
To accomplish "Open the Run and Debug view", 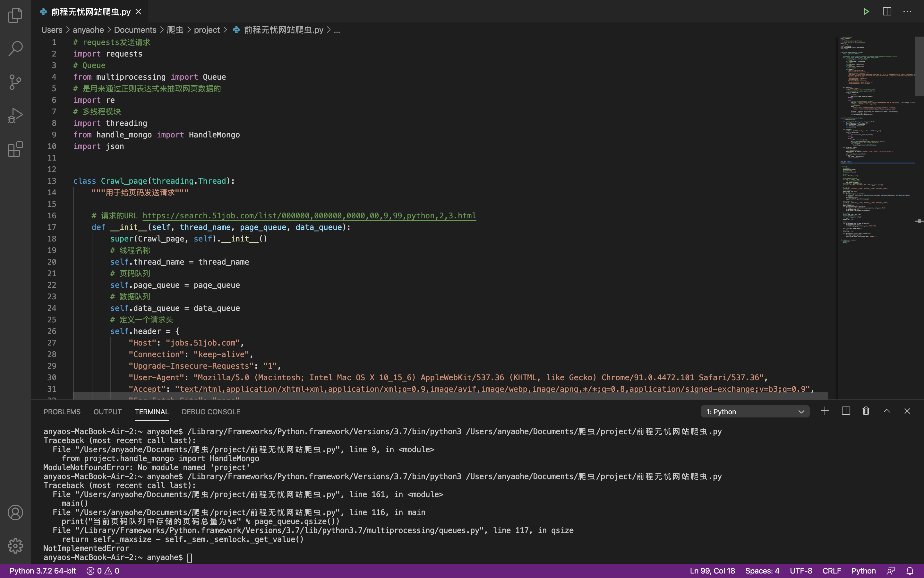I will pos(15,116).
